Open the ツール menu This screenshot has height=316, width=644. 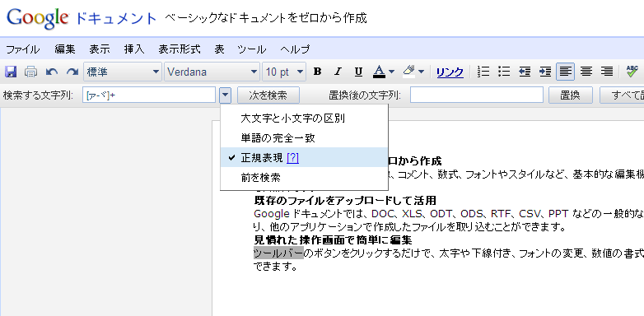pos(252,49)
